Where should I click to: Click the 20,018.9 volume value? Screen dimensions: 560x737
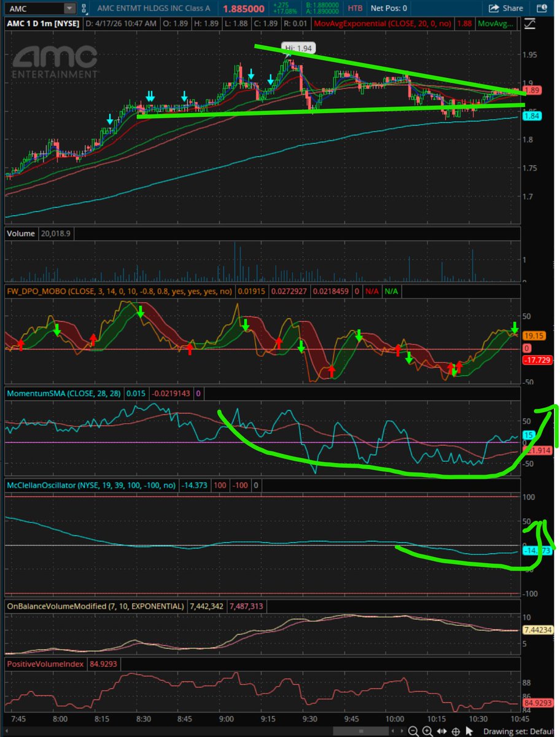point(57,233)
